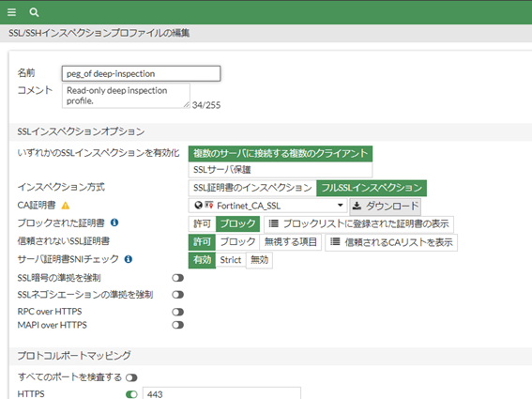The image size is (532, 399).
Task: Toggle SSL暗号の準拠を強制 switch
Action: point(177,278)
